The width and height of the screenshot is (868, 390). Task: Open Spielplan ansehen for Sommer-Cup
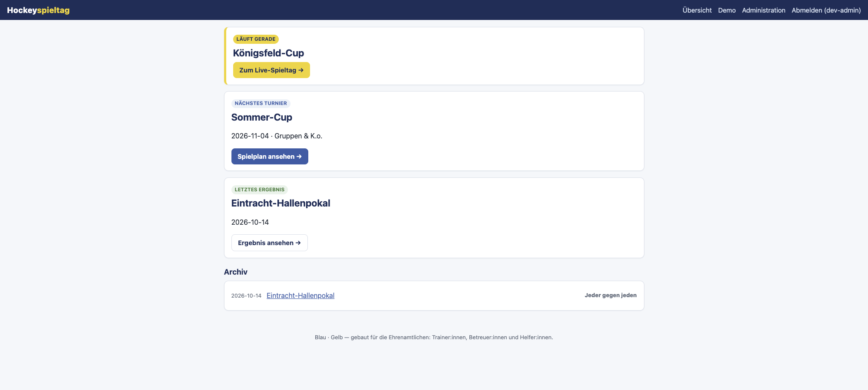click(x=270, y=156)
